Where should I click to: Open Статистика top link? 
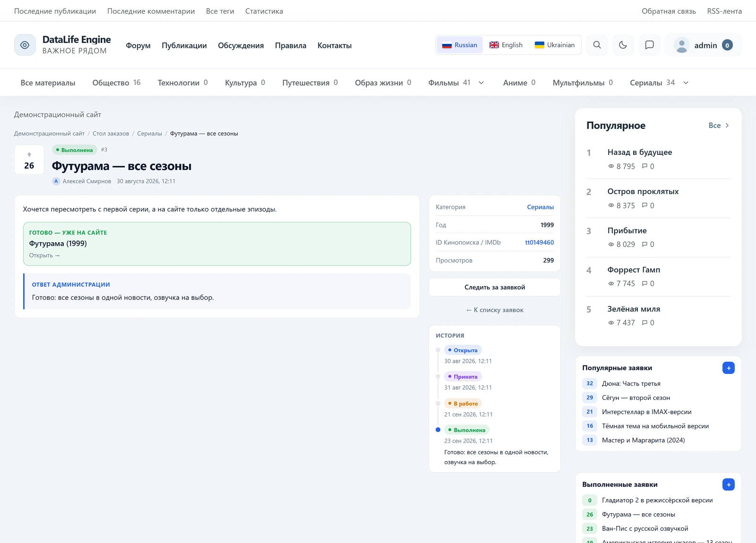(264, 11)
